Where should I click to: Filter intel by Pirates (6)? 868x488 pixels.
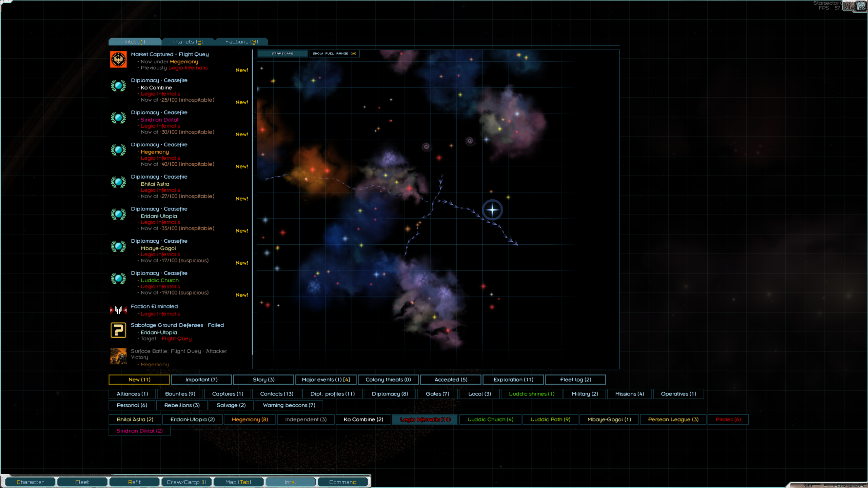[728, 420]
